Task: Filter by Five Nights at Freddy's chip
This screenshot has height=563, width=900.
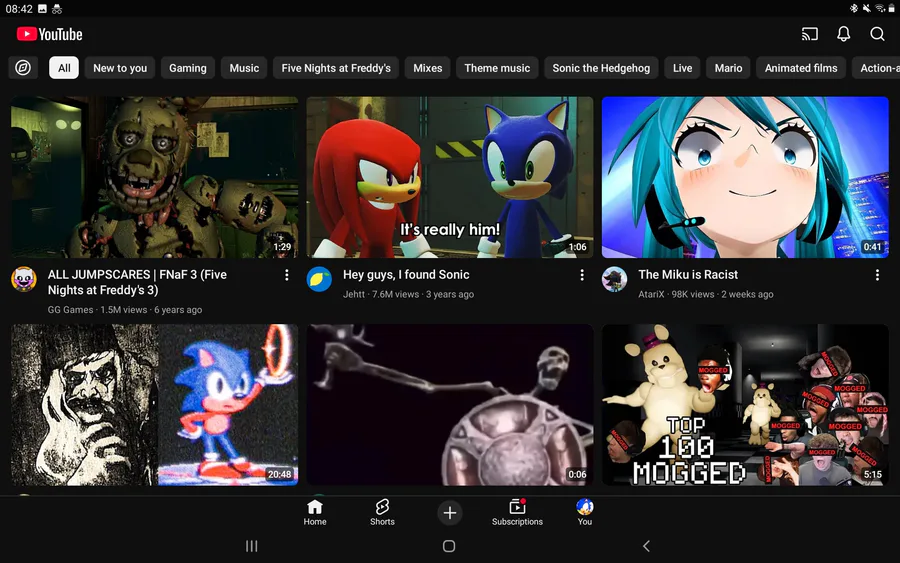Action: click(x=336, y=68)
